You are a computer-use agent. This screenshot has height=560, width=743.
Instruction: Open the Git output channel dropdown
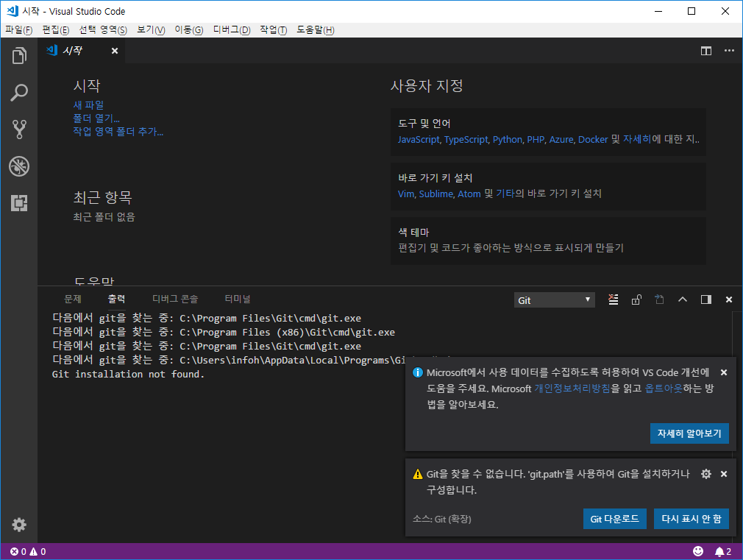[555, 300]
